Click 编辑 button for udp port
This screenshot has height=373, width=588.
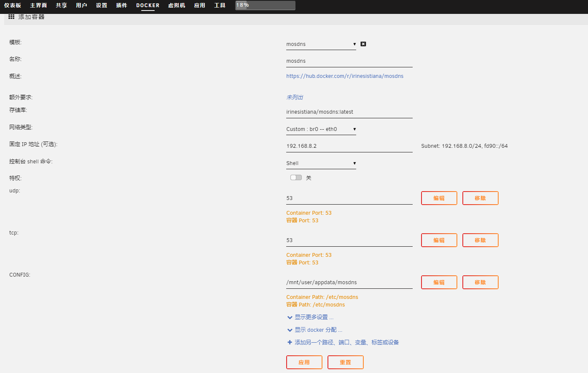(439, 198)
